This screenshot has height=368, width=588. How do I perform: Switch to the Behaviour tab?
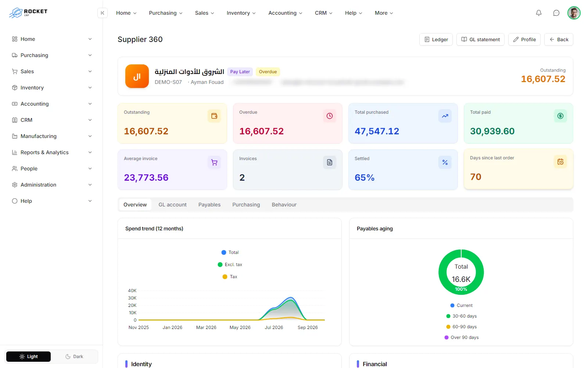(284, 205)
